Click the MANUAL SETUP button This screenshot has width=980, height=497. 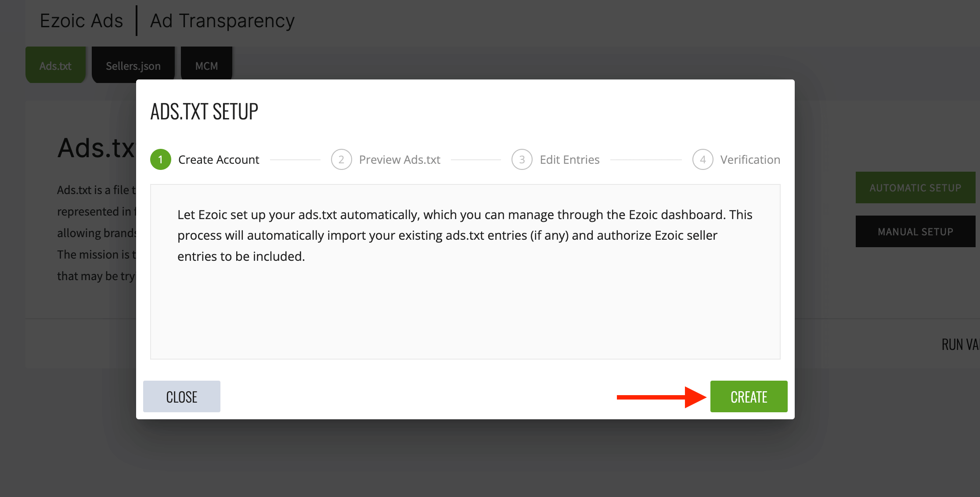[x=915, y=231]
